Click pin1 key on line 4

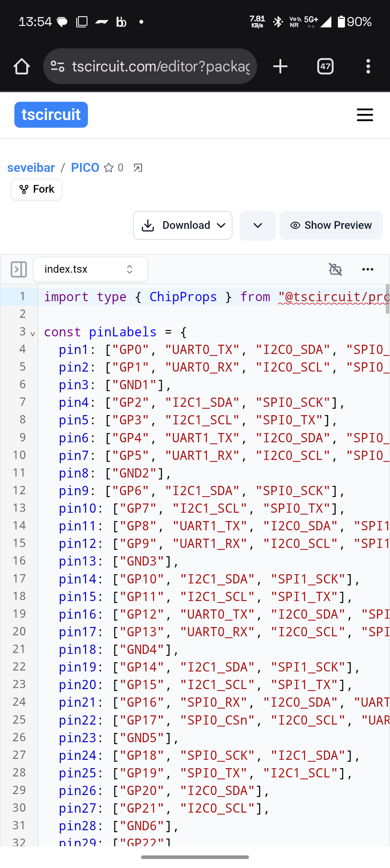pos(74,350)
